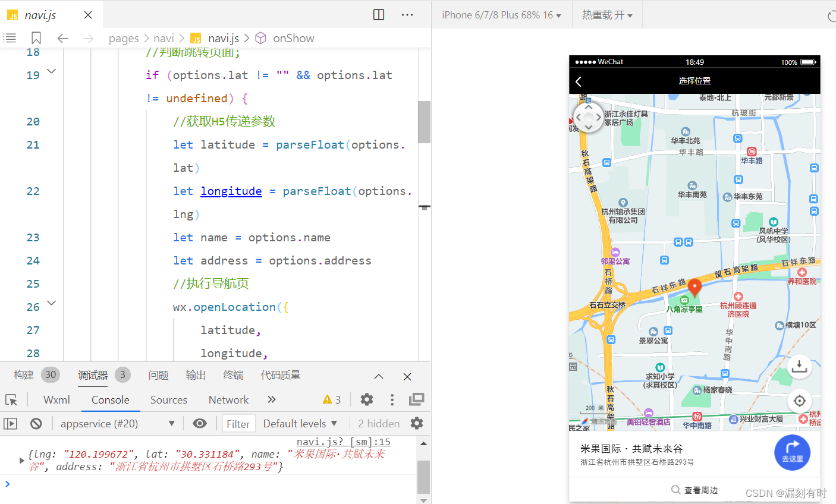Screen dimensions: 836x504
Task: Click the refresh icon at top right
Action: (x=832, y=16)
